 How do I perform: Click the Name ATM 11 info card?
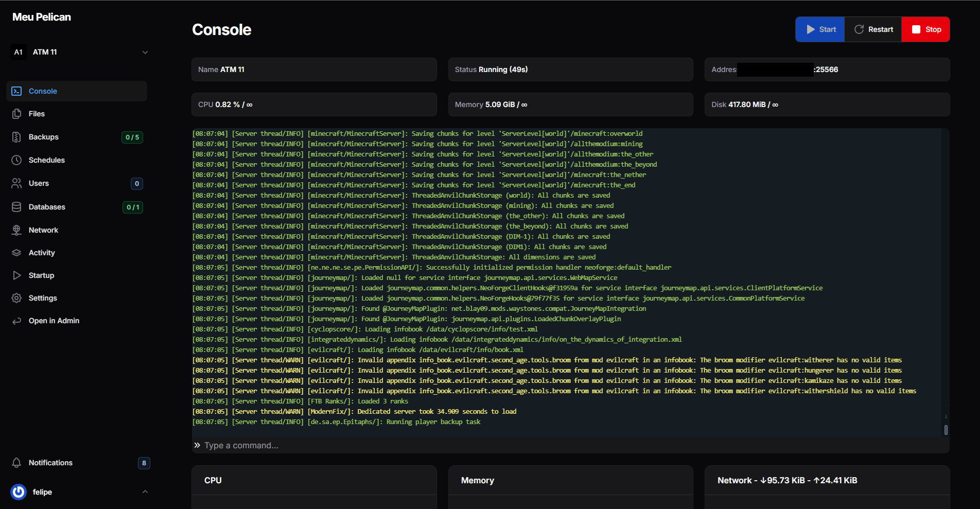(x=314, y=69)
